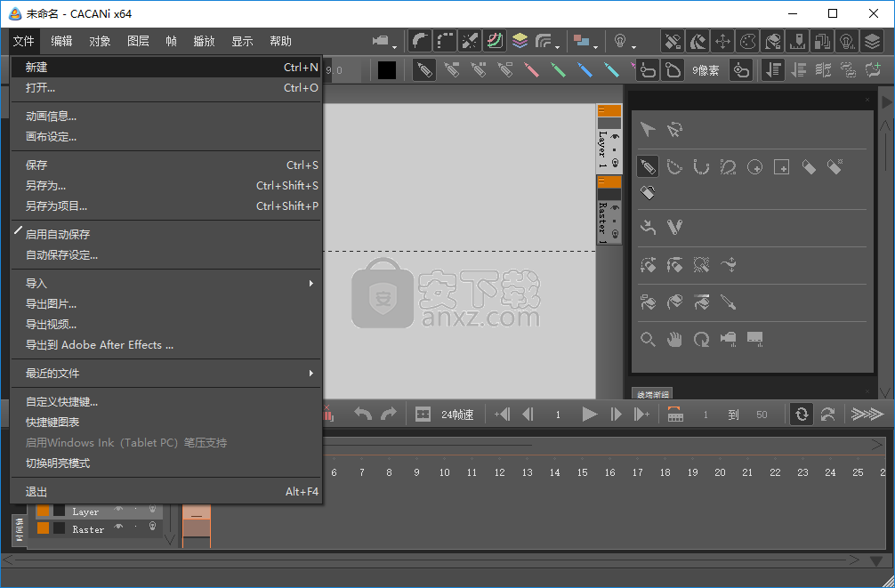Toggle visibility eye of Raster row
Viewport: 895px width, 588px height.
[118, 527]
